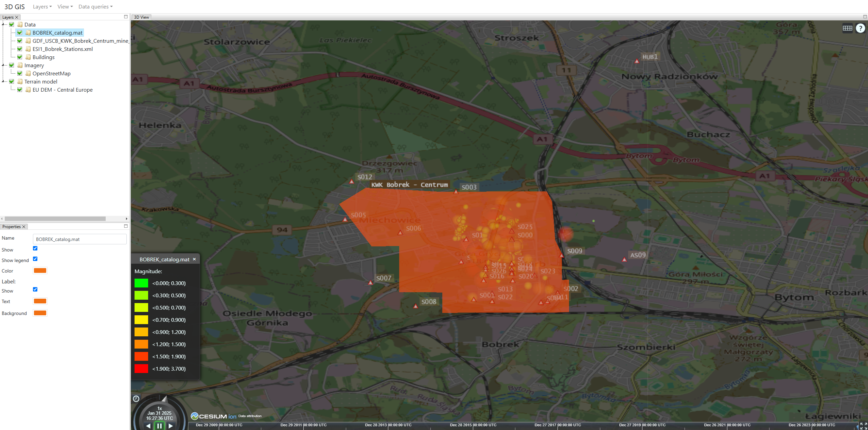Open the View menu
This screenshot has height=430, width=868.
click(65, 7)
